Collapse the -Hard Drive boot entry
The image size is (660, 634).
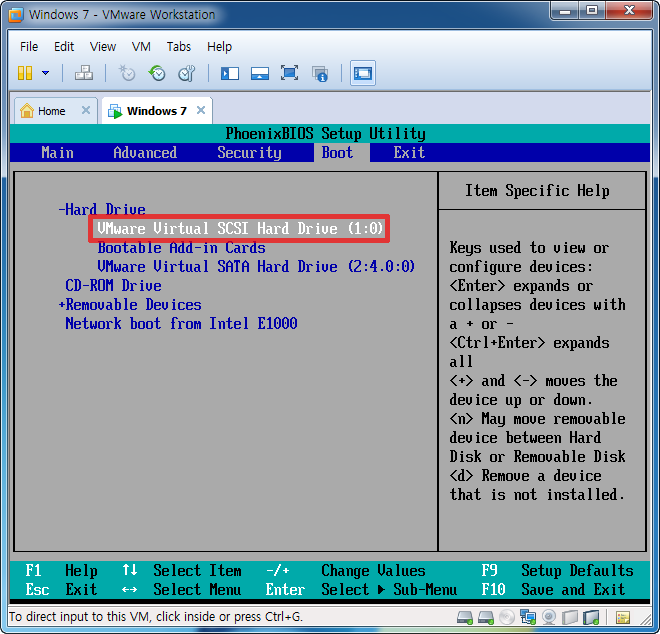[102, 209]
